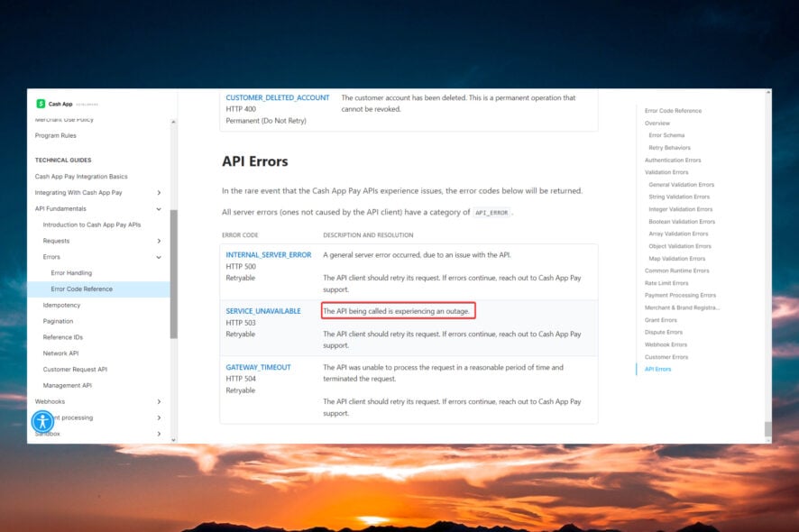
Task: Jump to Customer Errors in outline
Action: point(666,357)
